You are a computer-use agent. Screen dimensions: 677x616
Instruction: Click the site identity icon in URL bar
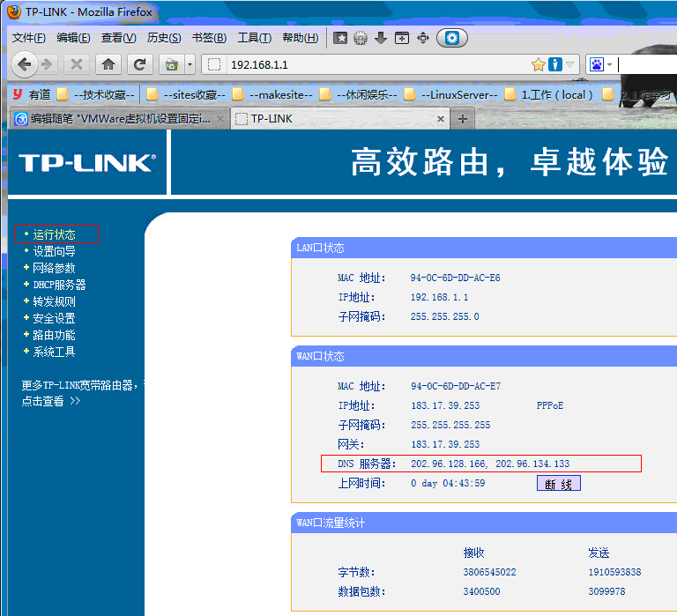214,64
